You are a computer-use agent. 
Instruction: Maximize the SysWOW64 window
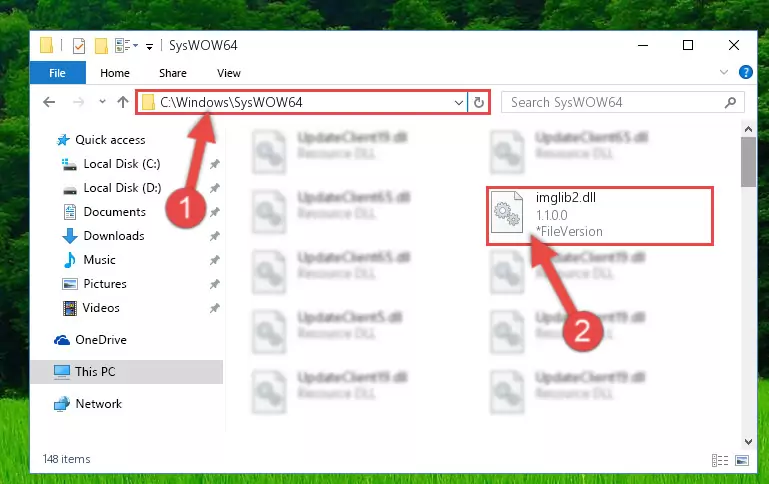(x=688, y=46)
